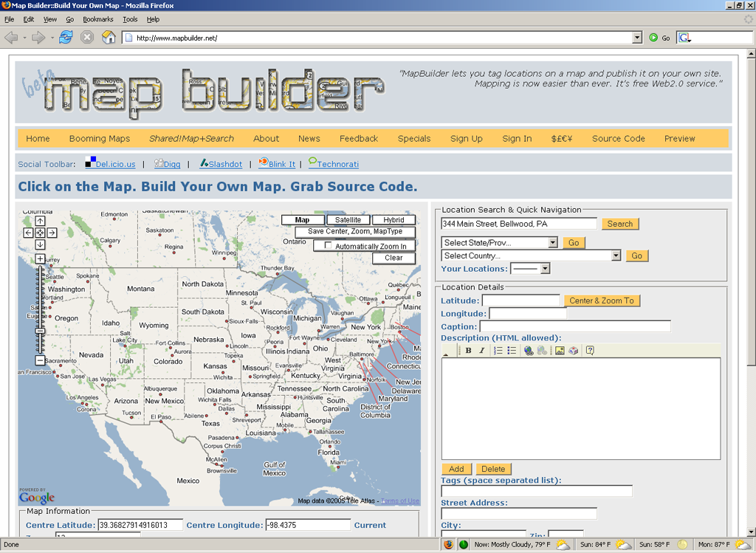The width and height of the screenshot is (756, 553).
Task: Open the Source Code navigation link
Action: [x=619, y=138]
